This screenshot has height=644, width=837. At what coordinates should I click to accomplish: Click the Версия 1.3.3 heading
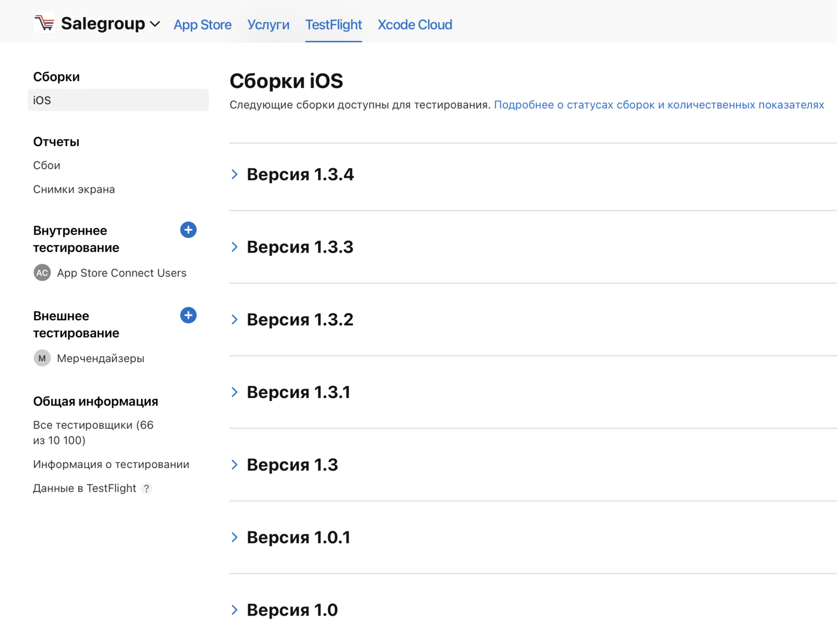(x=300, y=247)
